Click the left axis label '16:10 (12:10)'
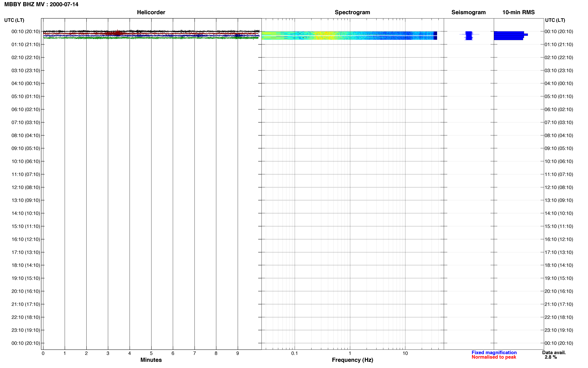 (26, 239)
